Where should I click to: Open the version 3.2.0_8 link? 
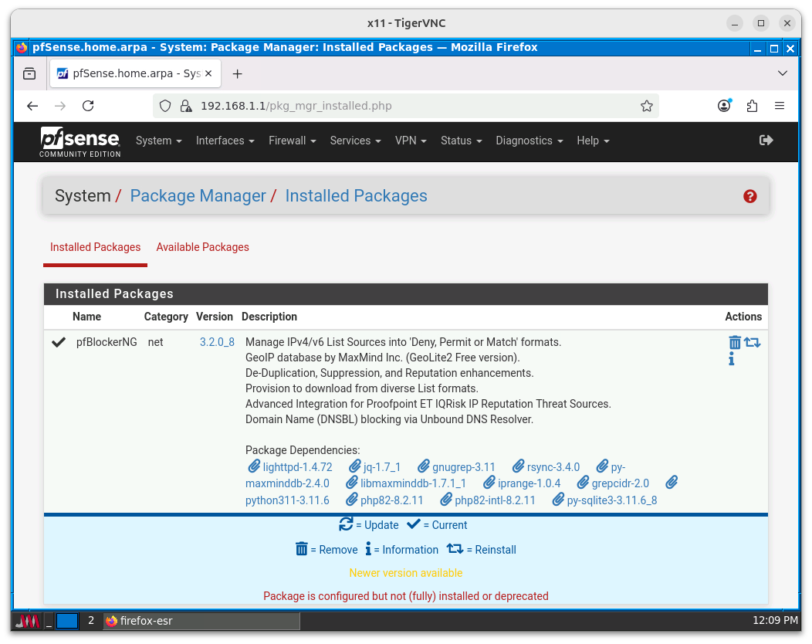click(217, 343)
